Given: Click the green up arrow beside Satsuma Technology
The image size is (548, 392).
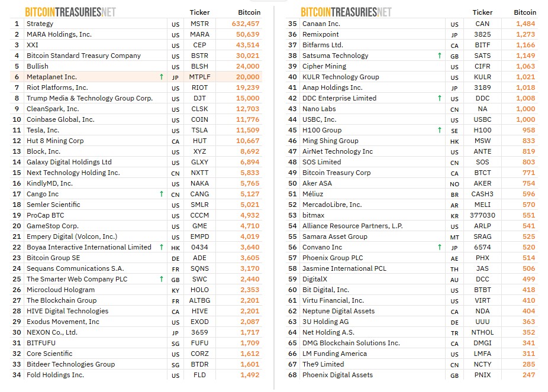Looking at the screenshot, I should tap(440, 56).
